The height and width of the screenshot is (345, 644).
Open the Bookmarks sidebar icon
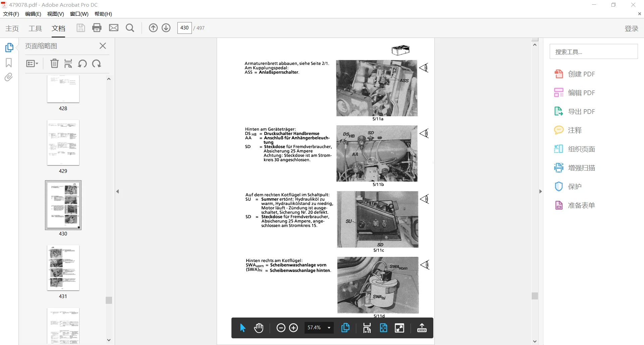tap(9, 63)
